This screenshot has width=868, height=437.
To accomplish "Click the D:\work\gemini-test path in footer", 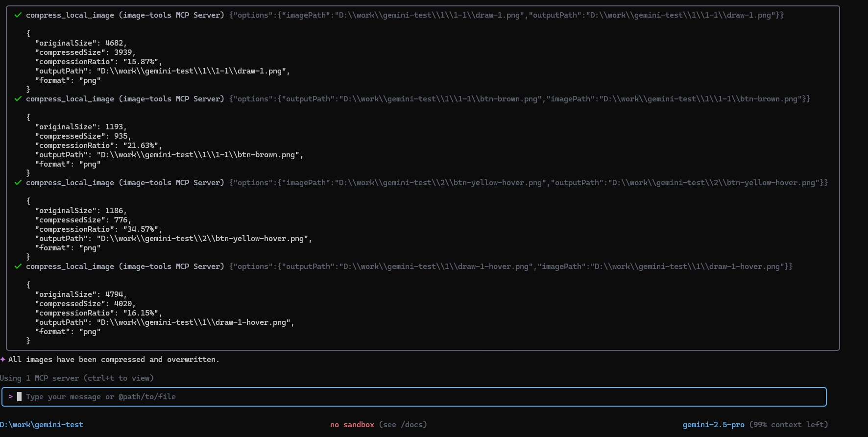I will (42, 425).
